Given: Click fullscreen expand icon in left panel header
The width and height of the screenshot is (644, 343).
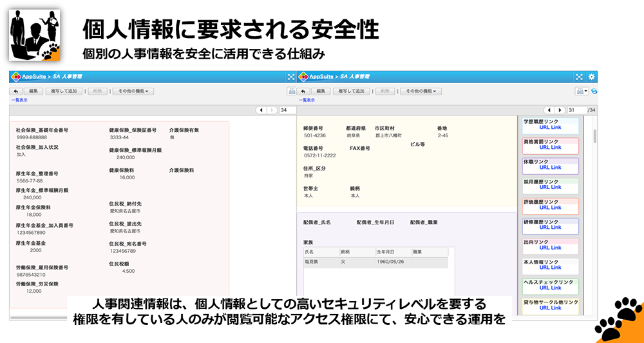Looking at the screenshot, I should (290, 76).
